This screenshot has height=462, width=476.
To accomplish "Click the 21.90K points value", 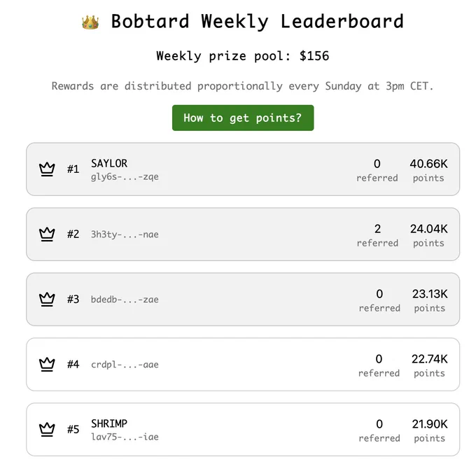I will [x=430, y=424].
